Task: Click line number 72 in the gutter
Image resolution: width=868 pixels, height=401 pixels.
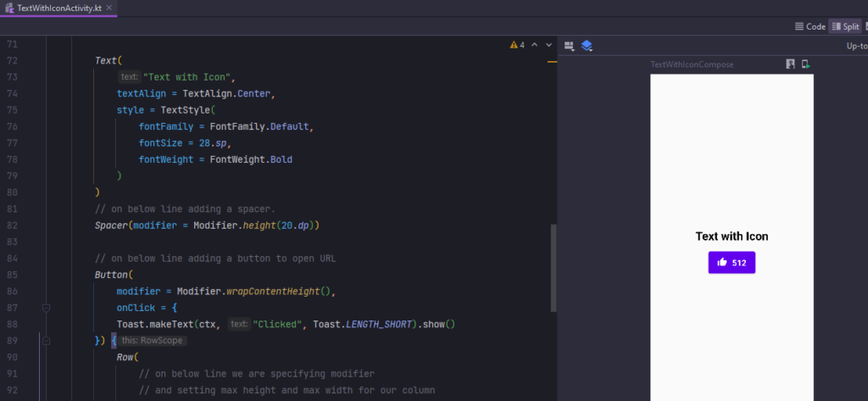Action: 12,60
